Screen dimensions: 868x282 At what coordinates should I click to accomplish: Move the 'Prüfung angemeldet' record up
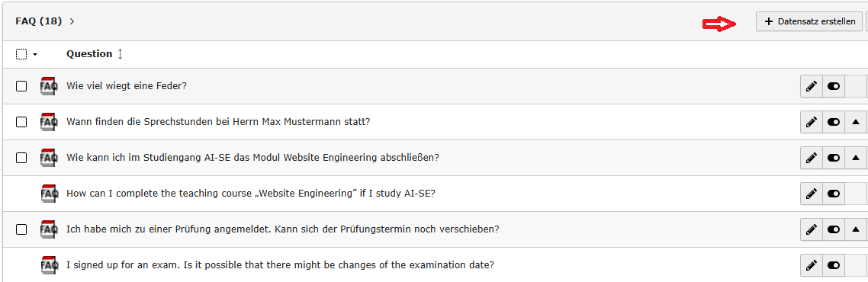pyautogui.click(x=856, y=229)
